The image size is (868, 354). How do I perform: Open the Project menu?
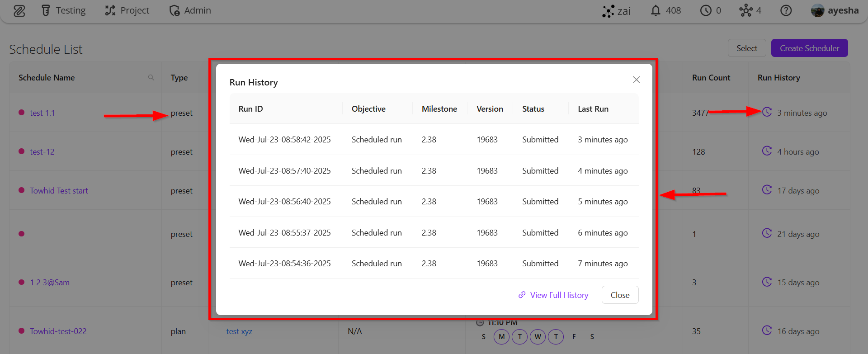[x=127, y=10]
